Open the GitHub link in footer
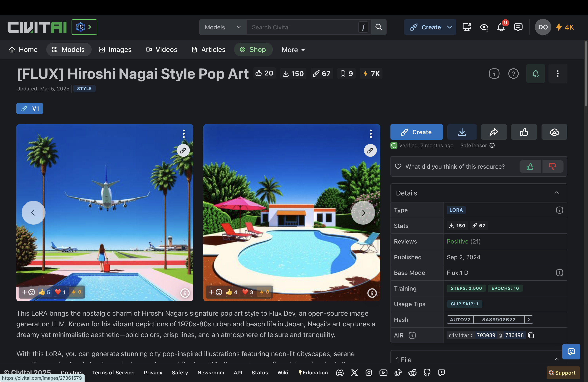The image size is (588, 382). pos(427,373)
